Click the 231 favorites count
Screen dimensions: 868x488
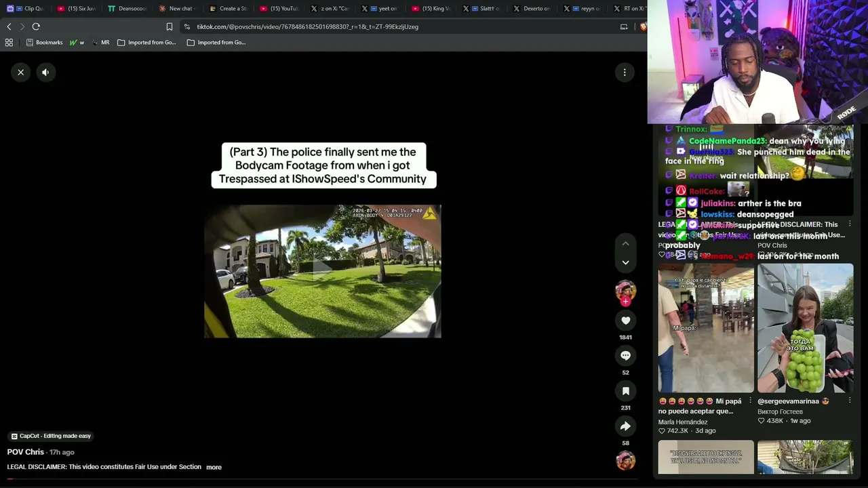tap(625, 407)
